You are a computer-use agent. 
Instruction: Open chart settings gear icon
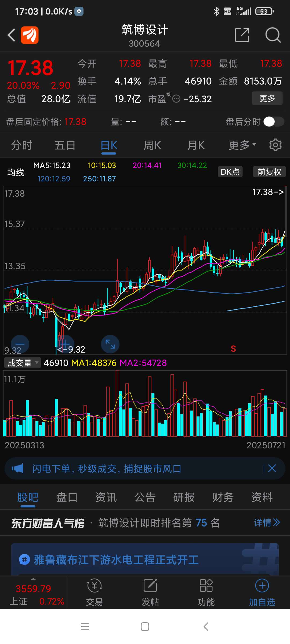point(275,145)
